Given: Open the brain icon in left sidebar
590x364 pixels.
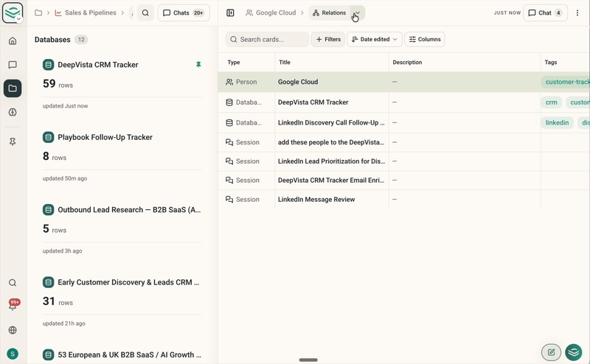Looking at the screenshot, I should [x=13, y=112].
